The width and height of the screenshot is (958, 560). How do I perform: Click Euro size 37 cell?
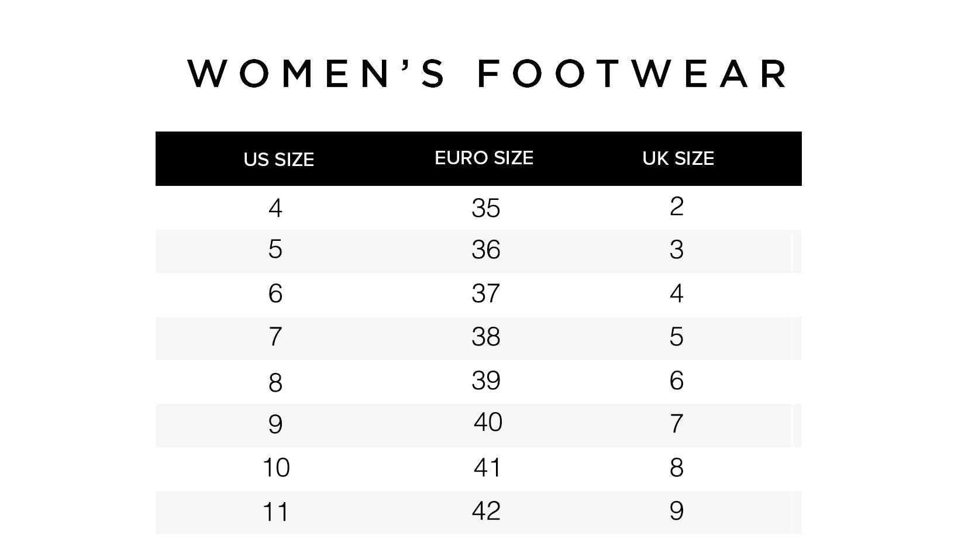(485, 293)
